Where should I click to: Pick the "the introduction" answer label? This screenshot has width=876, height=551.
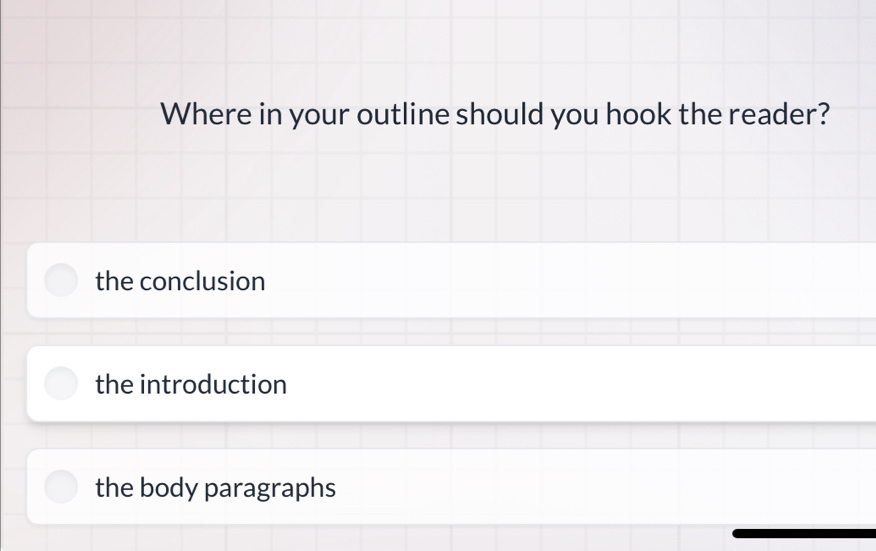click(x=191, y=384)
